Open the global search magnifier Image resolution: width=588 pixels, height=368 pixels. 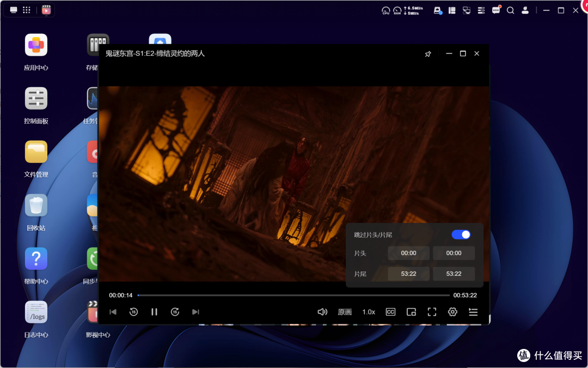pyautogui.click(x=510, y=10)
